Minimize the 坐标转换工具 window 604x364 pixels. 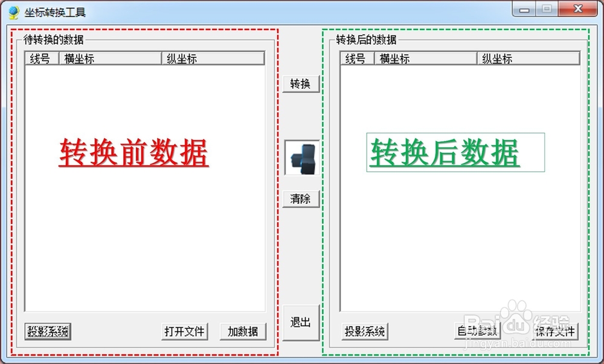pyautogui.click(x=524, y=10)
